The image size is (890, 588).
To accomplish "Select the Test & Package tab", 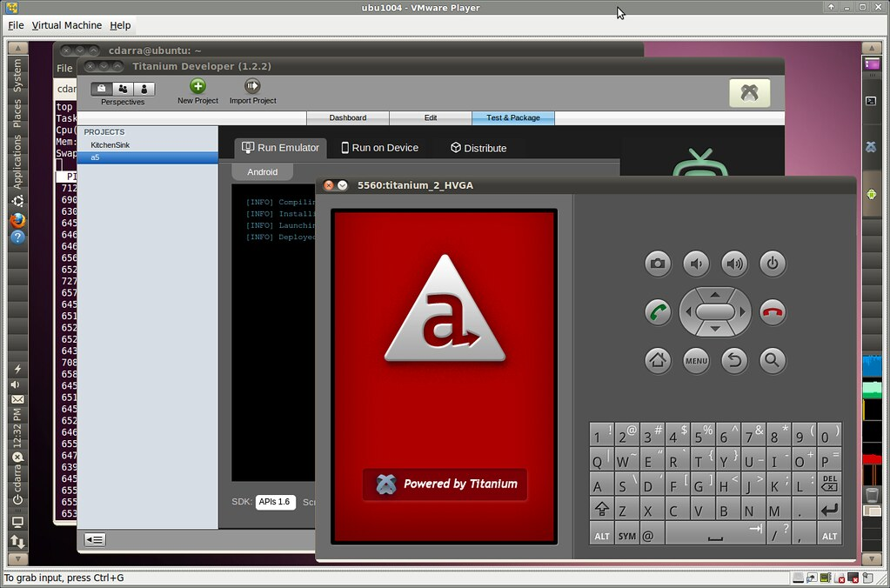I will (513, 118).
